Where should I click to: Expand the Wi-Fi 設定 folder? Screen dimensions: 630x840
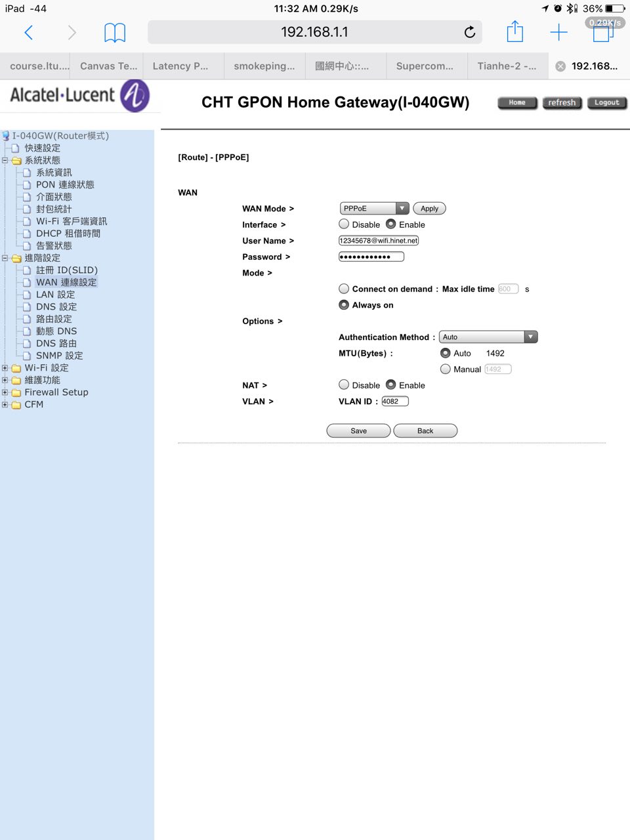5,368
